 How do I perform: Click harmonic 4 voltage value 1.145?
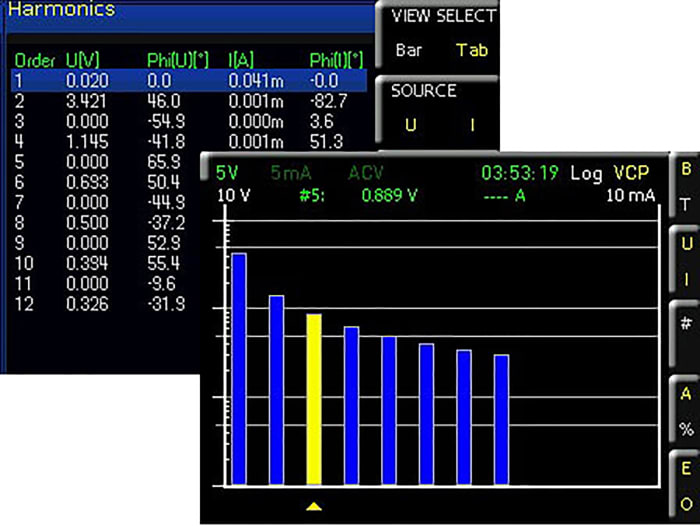tap(87, 142)
